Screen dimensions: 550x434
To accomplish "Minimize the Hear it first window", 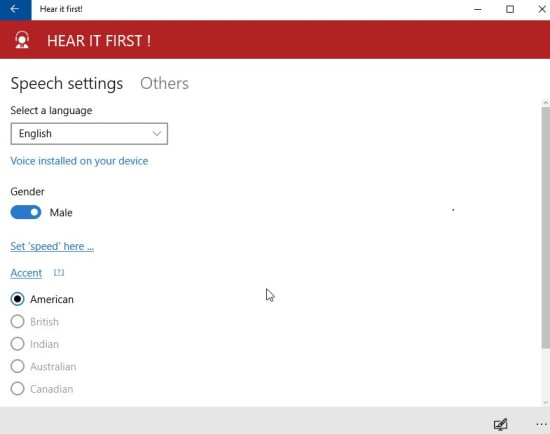I will coord(478,9).
